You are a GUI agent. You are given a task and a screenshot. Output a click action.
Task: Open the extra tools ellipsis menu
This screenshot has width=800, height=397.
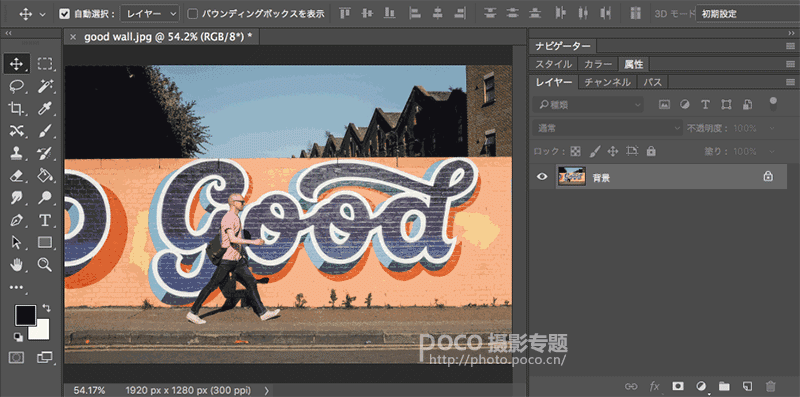pos(16,287)
